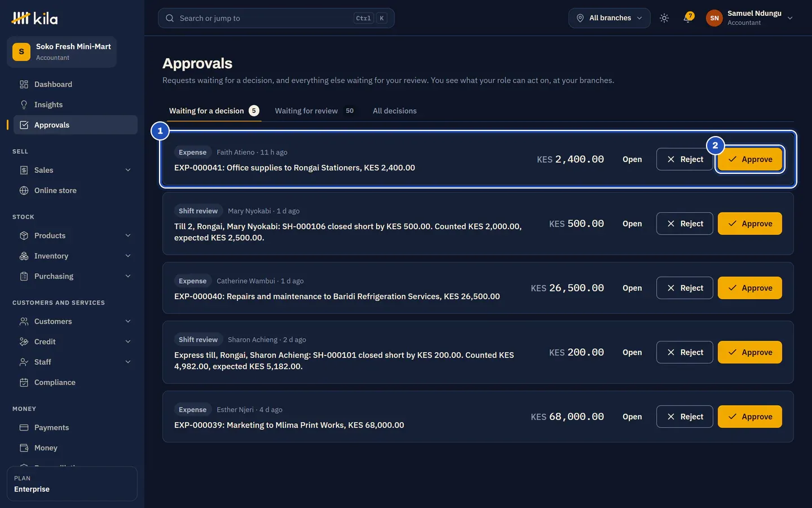Image resolution: width=812 pixels, height=508 pixels.
Task: Reject EXP-000039 Marketing expense
Action: (x=685, y=417)
